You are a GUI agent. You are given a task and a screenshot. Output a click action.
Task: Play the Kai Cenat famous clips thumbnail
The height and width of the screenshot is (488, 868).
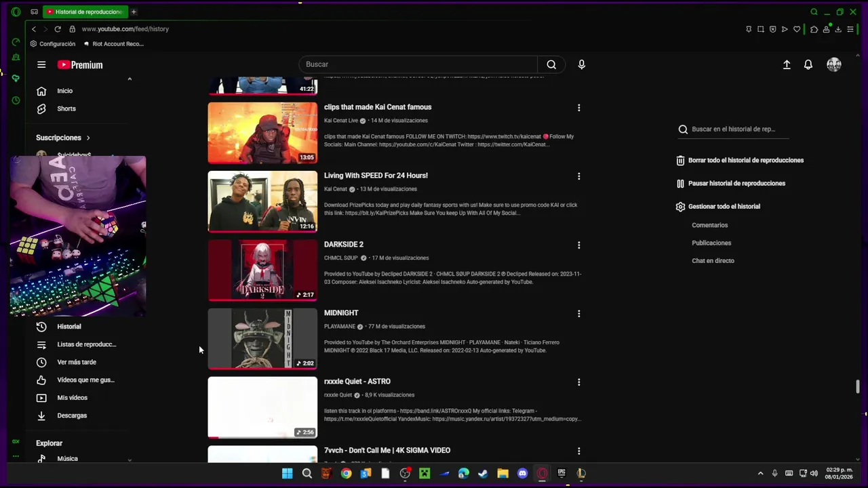point(262,133)
